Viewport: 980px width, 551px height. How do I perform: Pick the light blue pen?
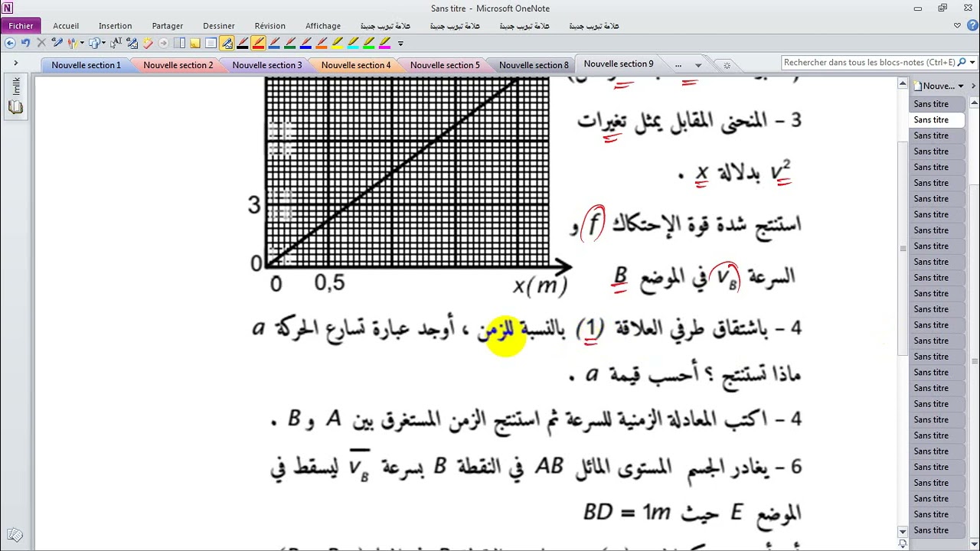click(x=274, y=44)
